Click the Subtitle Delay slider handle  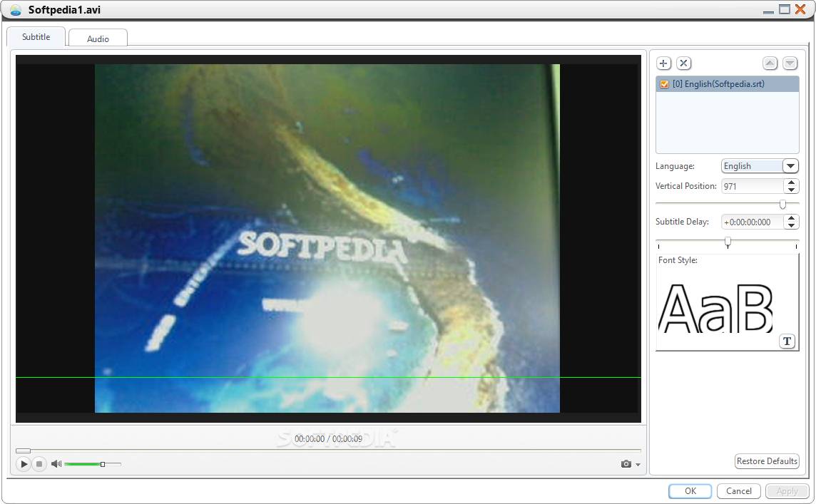click(x=728, y=242)
